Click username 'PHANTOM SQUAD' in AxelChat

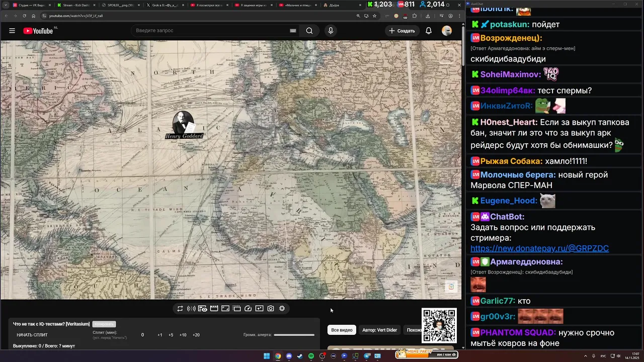pos(518,333)
